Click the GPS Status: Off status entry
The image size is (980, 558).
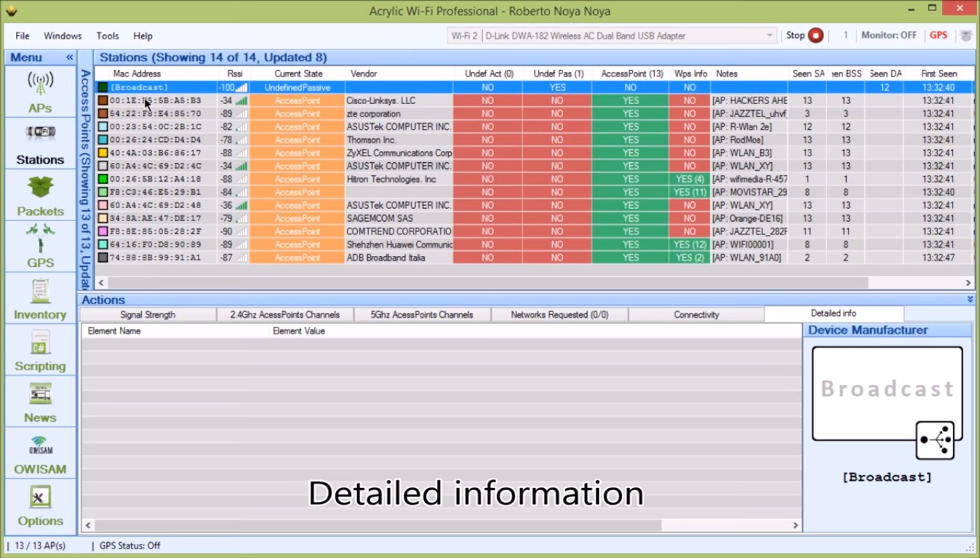130,546
